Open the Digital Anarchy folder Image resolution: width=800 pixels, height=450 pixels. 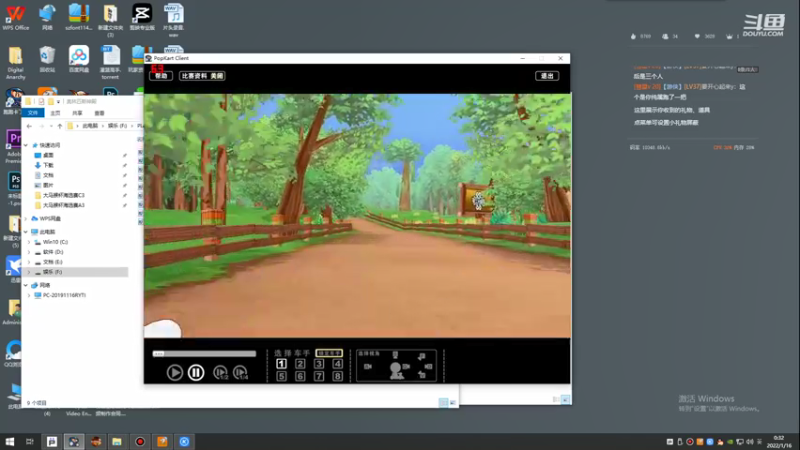click(15, 62)
